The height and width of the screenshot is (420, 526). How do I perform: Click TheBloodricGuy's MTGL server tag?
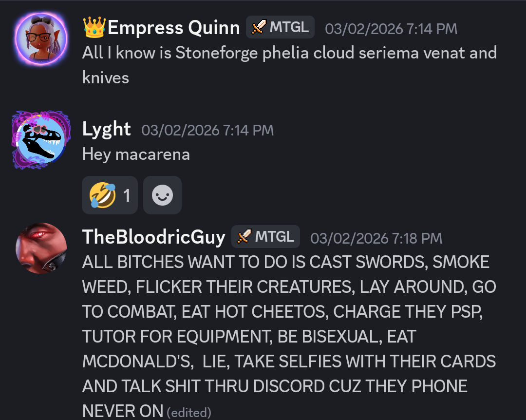coord(265,237)
